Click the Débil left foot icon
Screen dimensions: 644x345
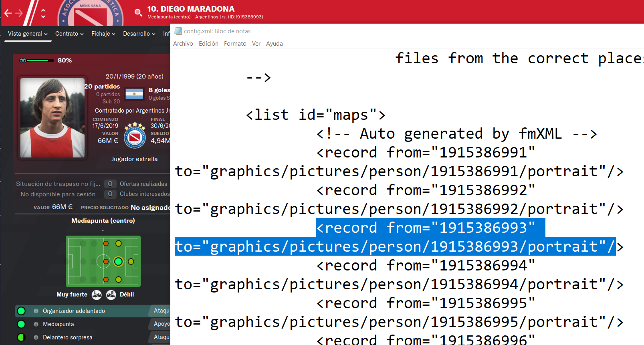111,295
